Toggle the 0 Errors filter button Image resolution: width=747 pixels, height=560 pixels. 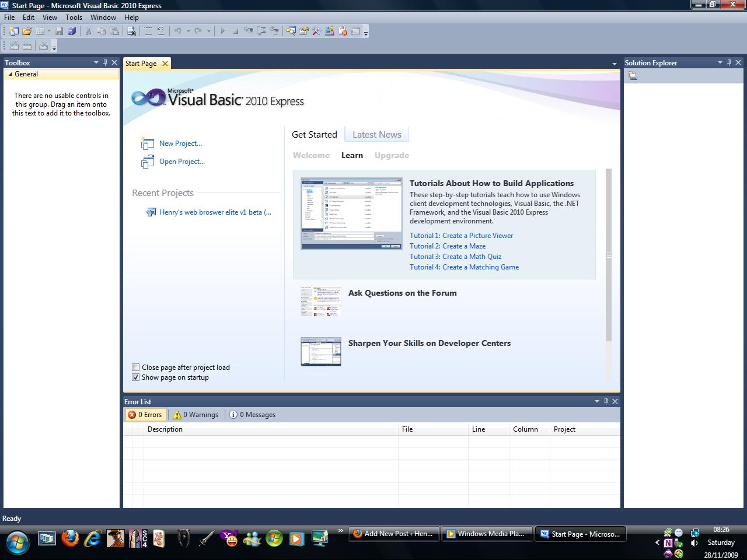click(145, 415)
